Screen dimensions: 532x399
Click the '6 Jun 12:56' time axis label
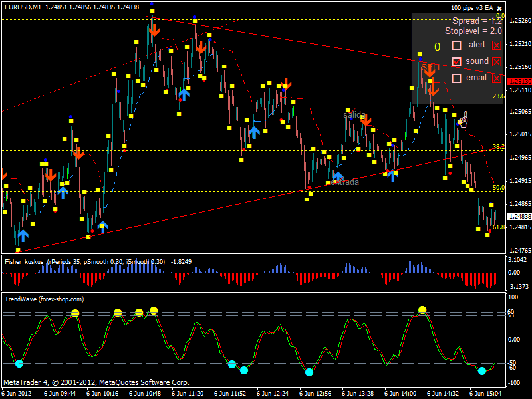point(315,394)
